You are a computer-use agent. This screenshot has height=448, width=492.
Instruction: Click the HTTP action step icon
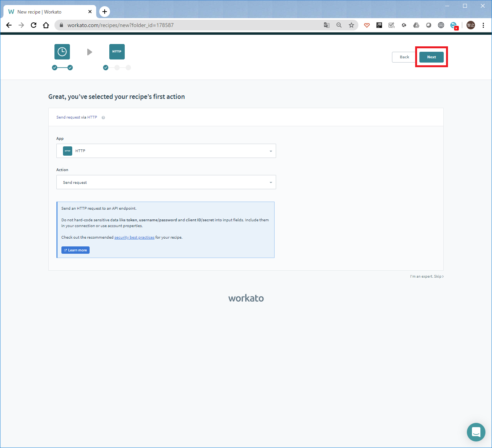117,52
